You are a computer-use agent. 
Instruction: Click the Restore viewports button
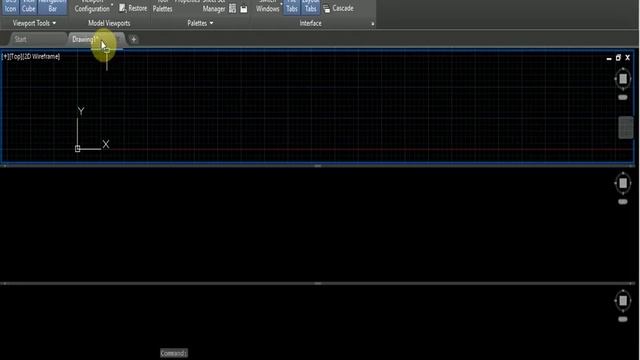tap(133, 8)
